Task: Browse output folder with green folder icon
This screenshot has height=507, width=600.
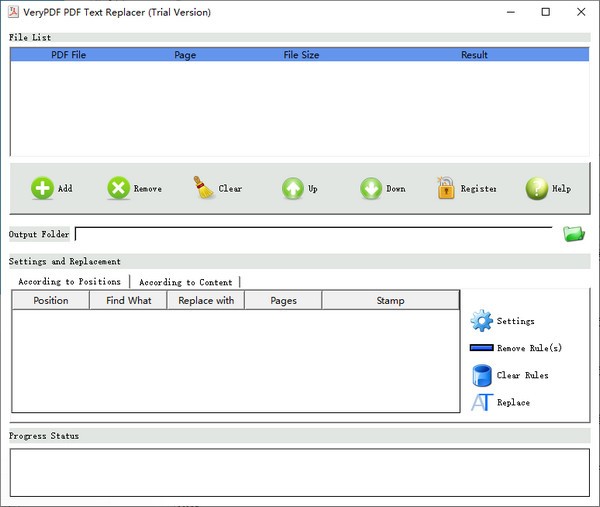Action: [574, 233]
